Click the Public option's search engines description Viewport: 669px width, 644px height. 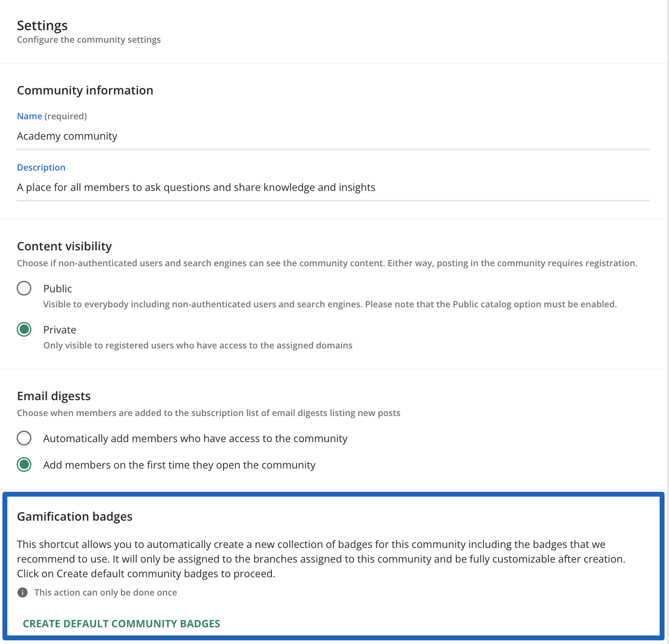(x=330, y=304)
